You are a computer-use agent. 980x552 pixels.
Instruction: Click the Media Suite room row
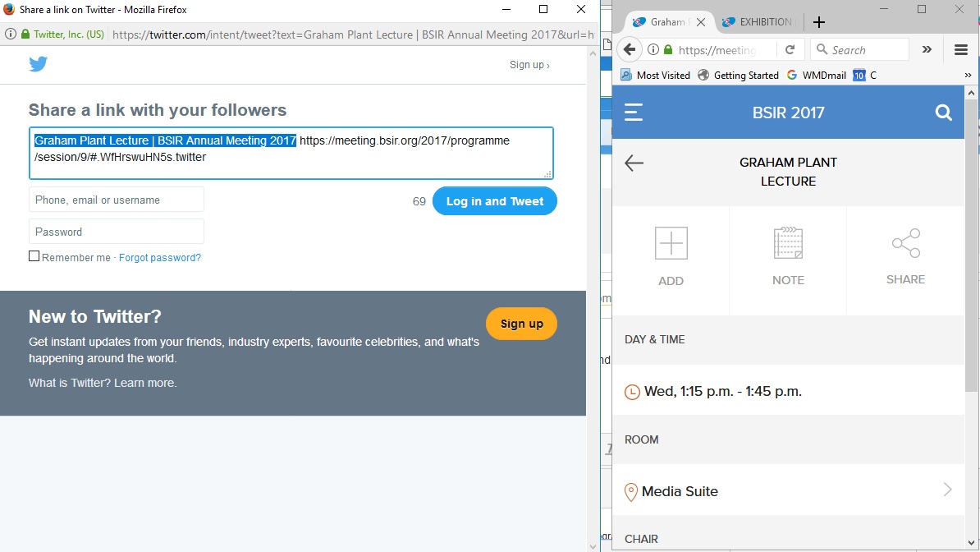point(788,490)
